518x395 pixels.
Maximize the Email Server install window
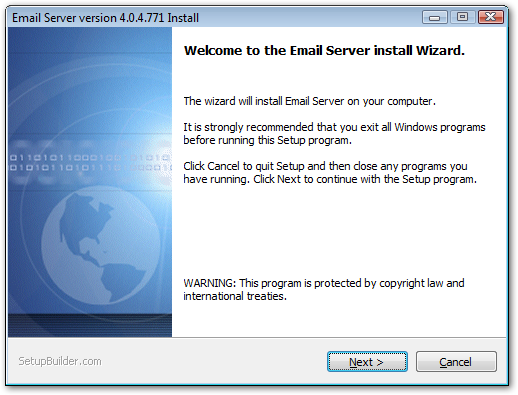(462, 17)
